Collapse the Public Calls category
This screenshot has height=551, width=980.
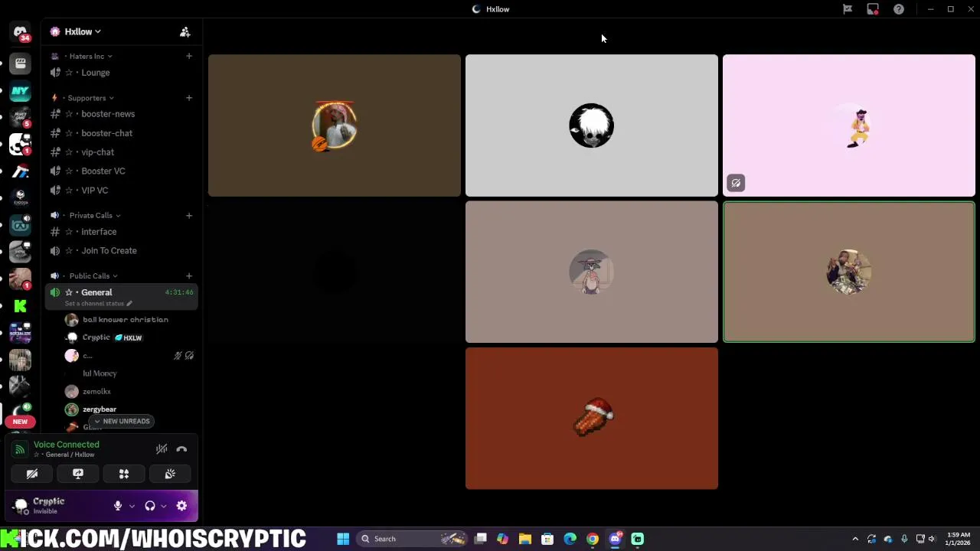[x=93, y=275]
